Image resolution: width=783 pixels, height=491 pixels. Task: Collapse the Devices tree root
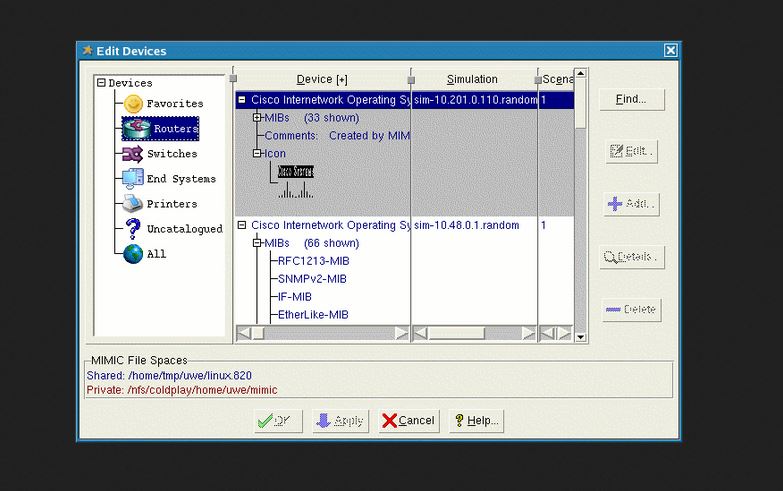coord(101,82)
